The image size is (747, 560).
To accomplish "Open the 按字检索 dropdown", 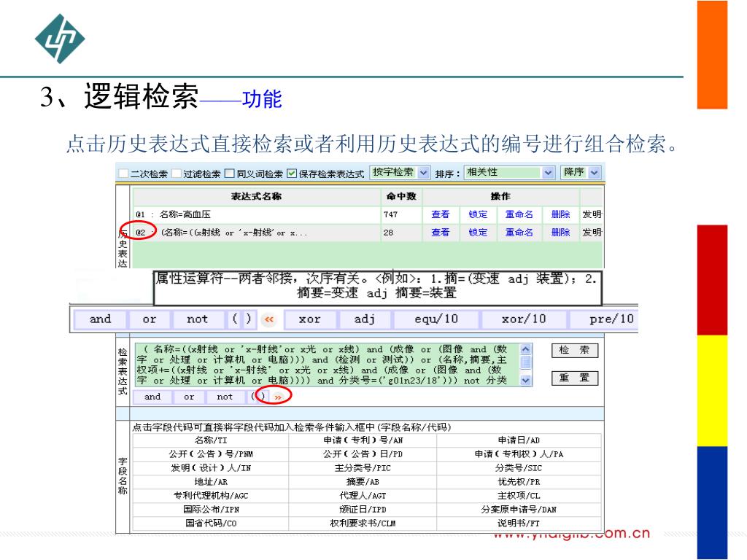I will [x=400, y=172].
